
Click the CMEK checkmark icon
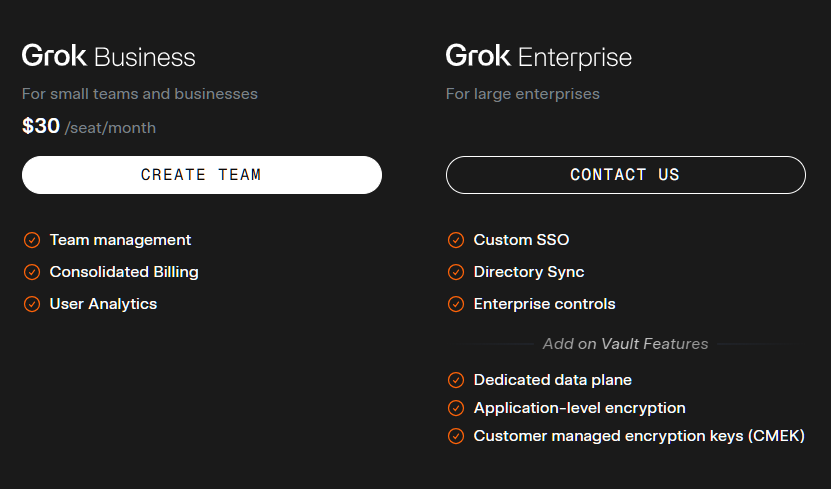tap(456, 436)
